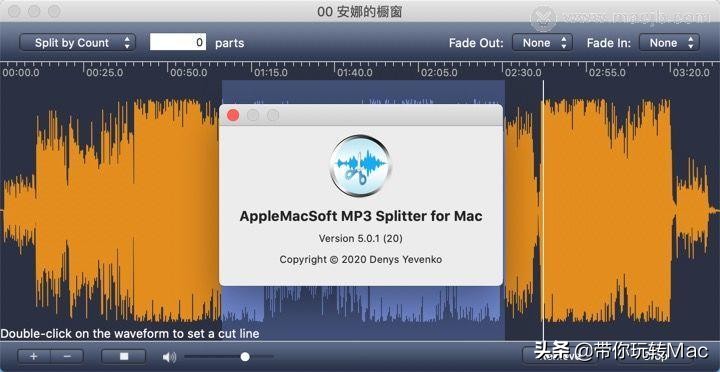Click the parts number input field
The width and height of the screenshot is (720, 372).
coord(178,42)
